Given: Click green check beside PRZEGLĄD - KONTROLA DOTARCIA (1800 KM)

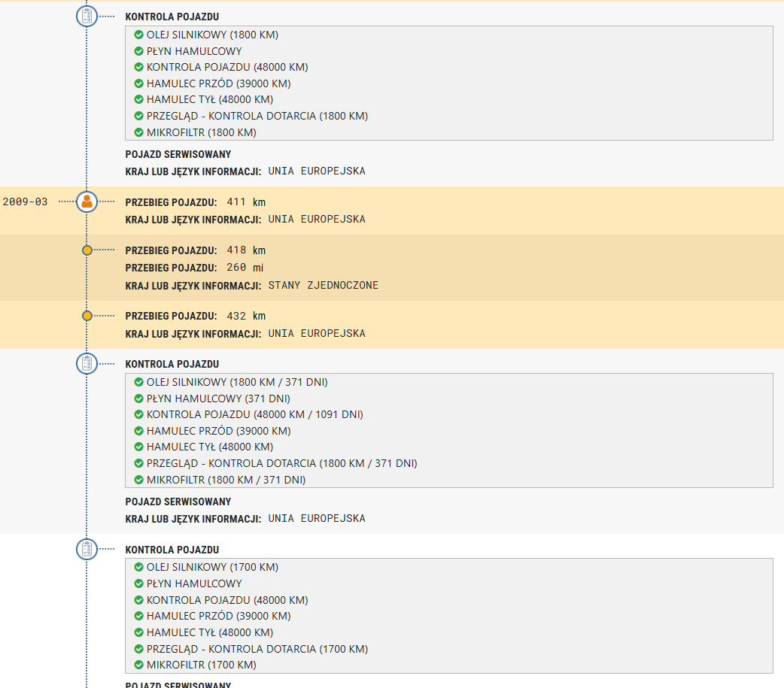Looking at the screenshot, I should pos(139,116).
